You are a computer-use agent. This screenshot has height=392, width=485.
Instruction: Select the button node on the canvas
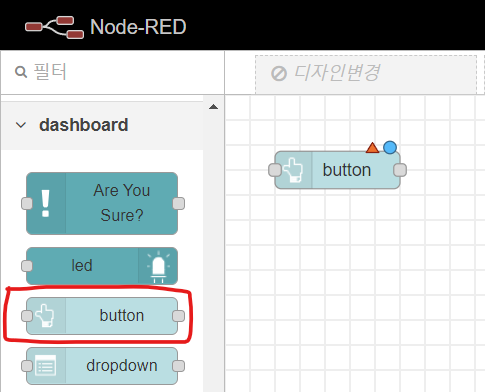(337, 170)
